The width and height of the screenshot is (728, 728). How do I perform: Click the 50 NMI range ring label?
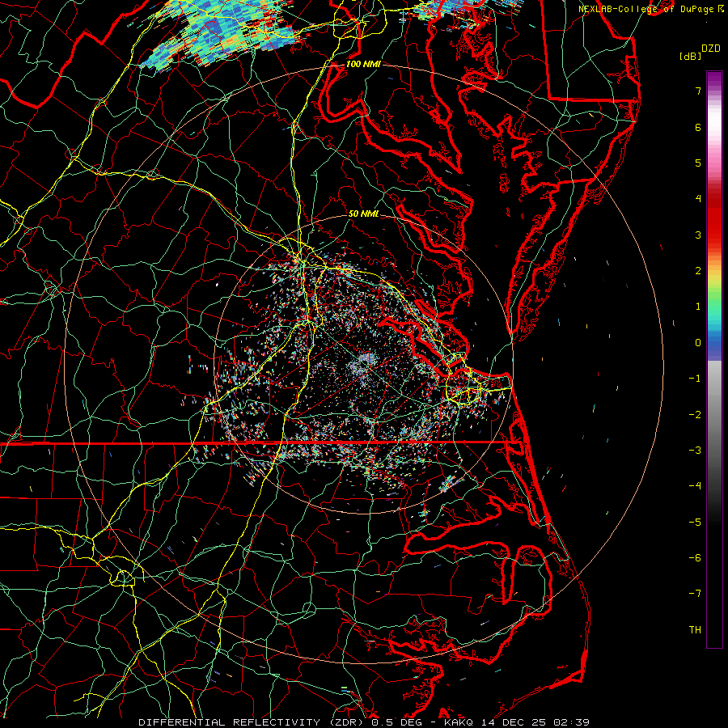coord(363,214)
